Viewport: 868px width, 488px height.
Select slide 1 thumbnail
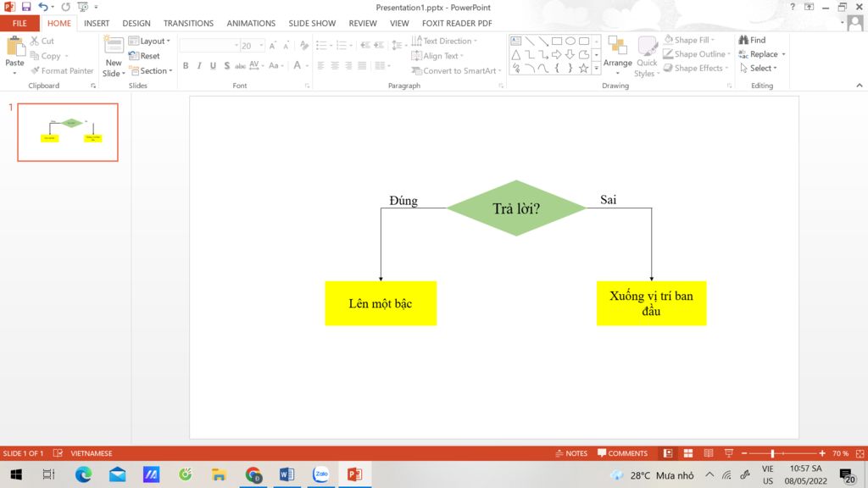pyautogui.click(x=68, y=132)
